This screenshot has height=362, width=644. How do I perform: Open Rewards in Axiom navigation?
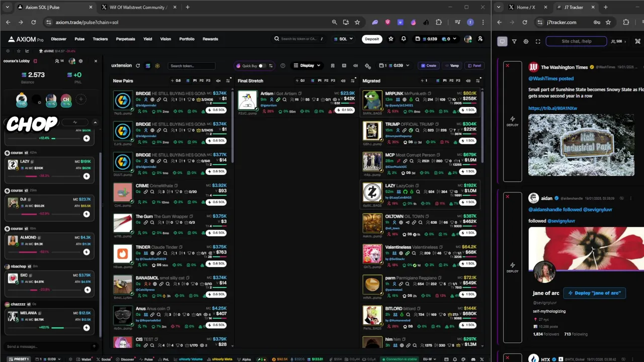[x=210, y=39]
